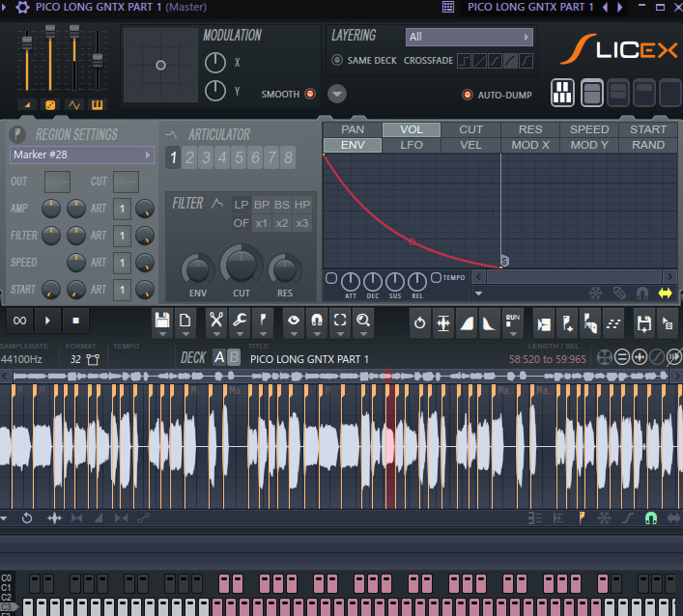The width and height of the screenshot is (683, 616).
Task: Click the envelope ATT knob
Action: coord(351,283)
